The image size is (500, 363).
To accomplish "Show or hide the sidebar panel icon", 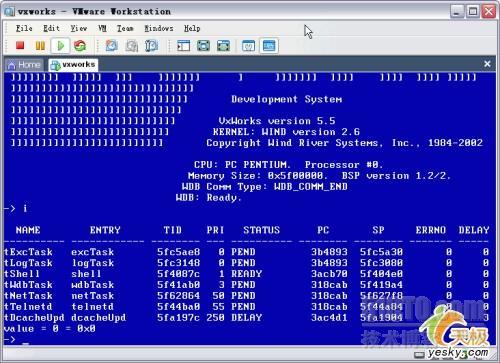I will 183,45.
